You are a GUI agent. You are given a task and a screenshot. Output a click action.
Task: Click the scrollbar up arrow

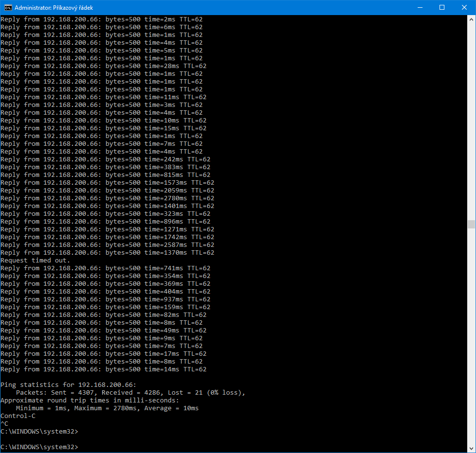point(471,19)
